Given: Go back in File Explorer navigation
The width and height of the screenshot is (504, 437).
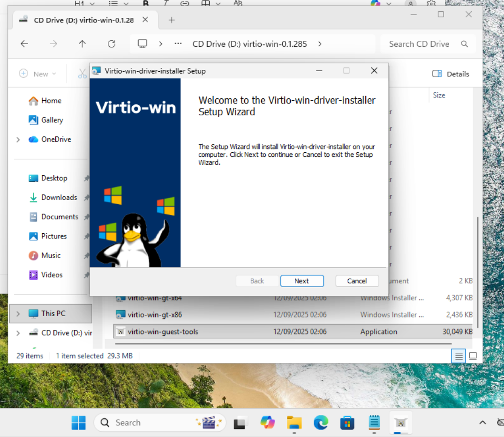Looking at the screenshot, I should [x=24, y=44].
